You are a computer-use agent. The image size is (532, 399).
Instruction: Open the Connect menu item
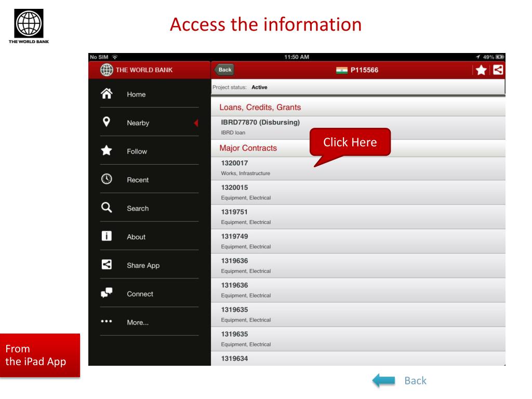pyautogui.click(x=149, y=294)
